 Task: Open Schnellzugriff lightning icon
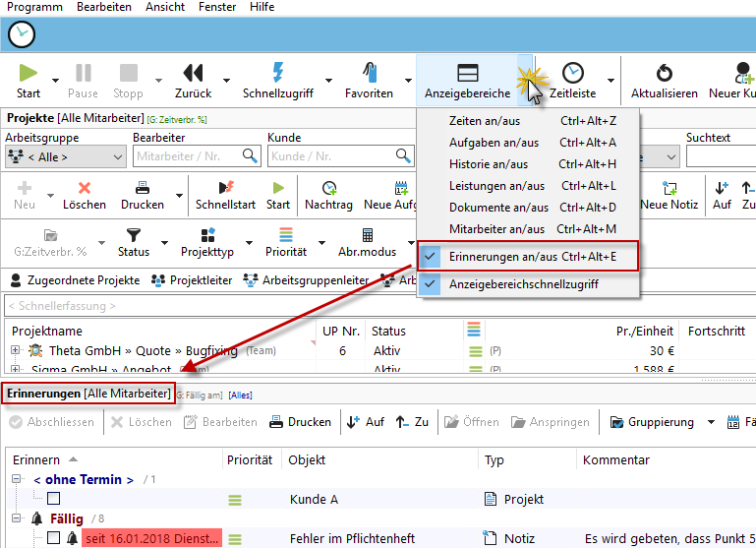277,74
